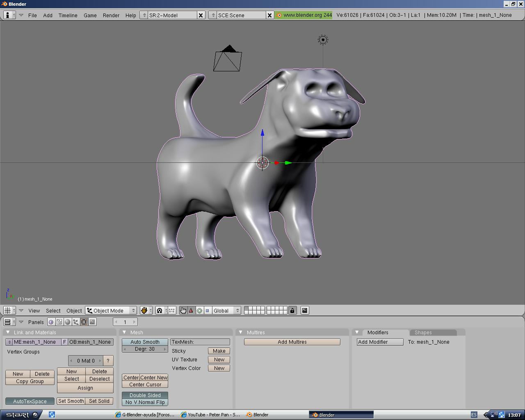Activate the first 3D view layer button
The width and height of the screenshot is (525, 420).
pyautogui.click(x=247, y=308)
